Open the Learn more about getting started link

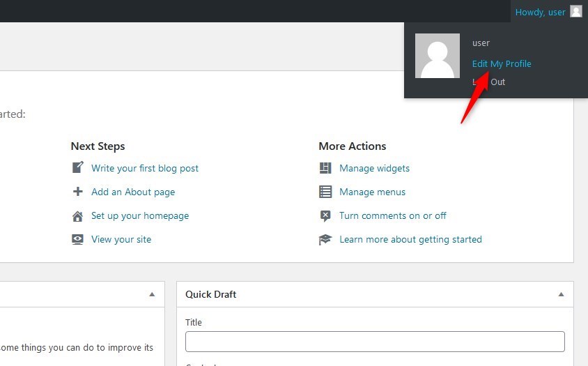[x=410, y=239]
